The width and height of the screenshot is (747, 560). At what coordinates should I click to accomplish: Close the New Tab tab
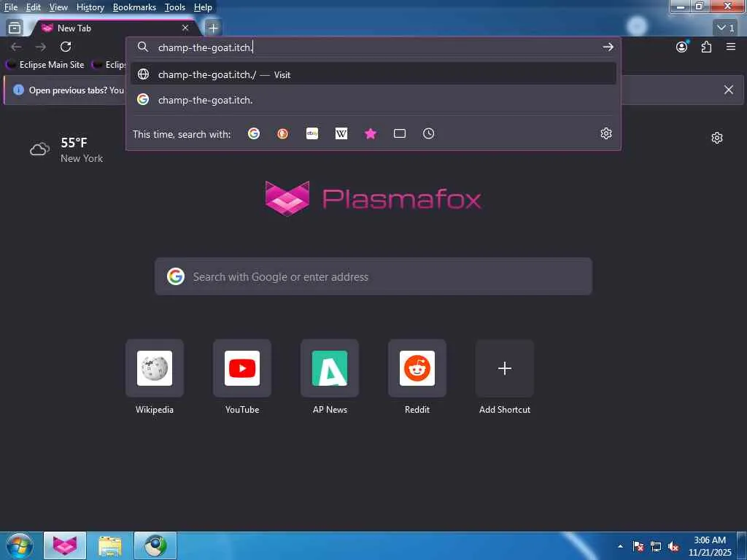click(185, 28)
